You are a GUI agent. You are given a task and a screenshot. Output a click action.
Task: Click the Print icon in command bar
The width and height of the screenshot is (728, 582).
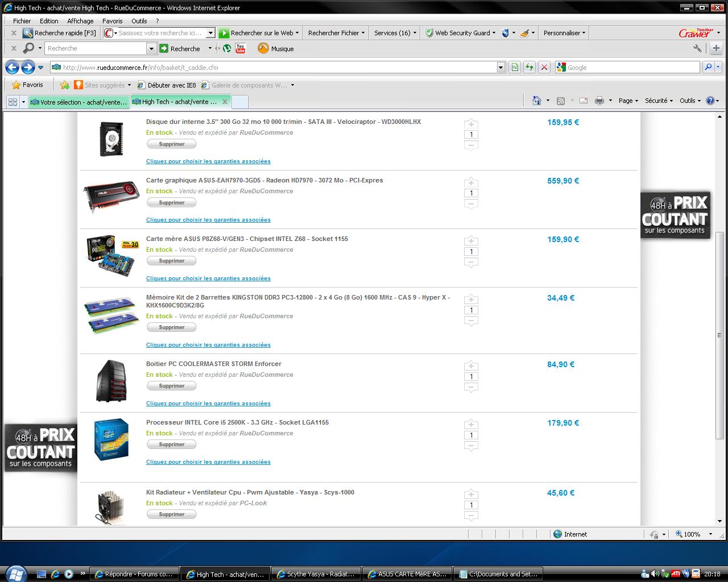coord(599,101)
